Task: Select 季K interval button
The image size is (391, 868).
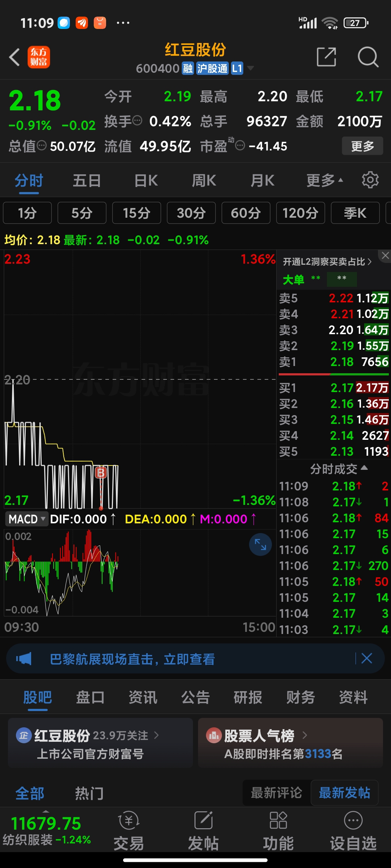Action: [355, 213]
